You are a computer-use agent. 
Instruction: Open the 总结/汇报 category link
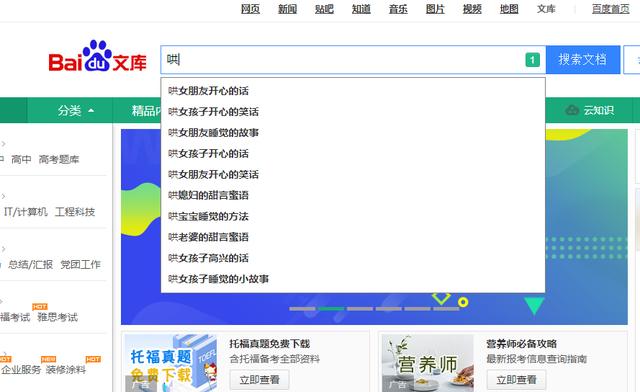(31, 264)
